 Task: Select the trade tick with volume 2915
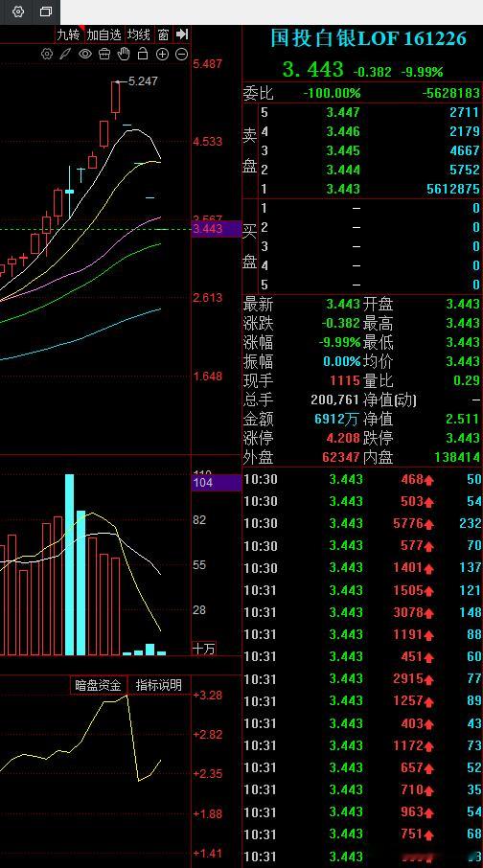[x=363, y=678]
